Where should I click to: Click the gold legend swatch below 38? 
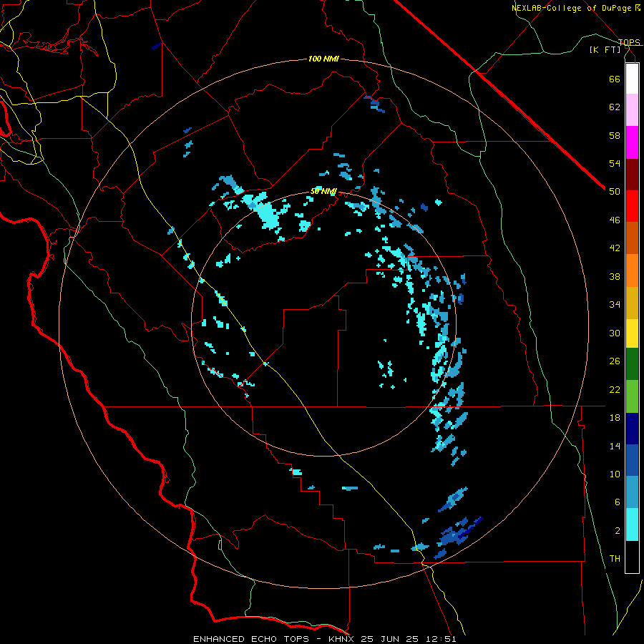pos(632,303)
